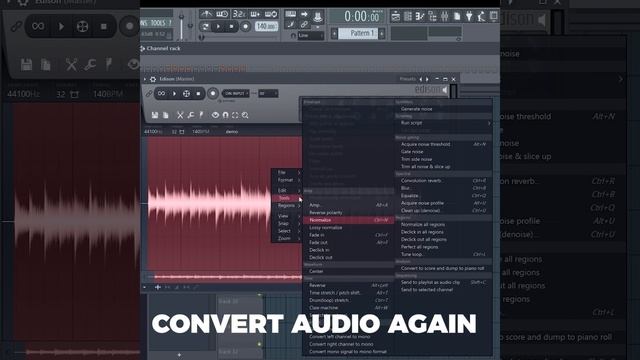Viewport: 640px width, 360px height.
Task: Click the FL main stop button
Action: 231,27
